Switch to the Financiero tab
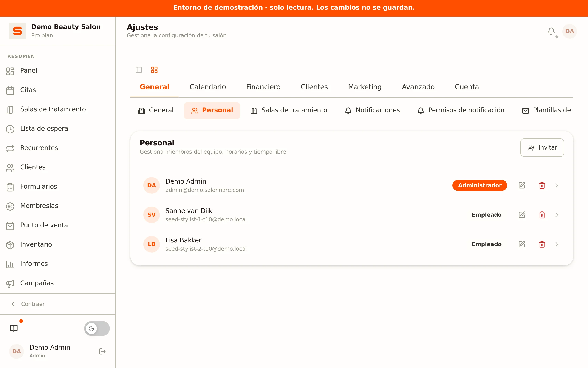 [x=263, y=87]
